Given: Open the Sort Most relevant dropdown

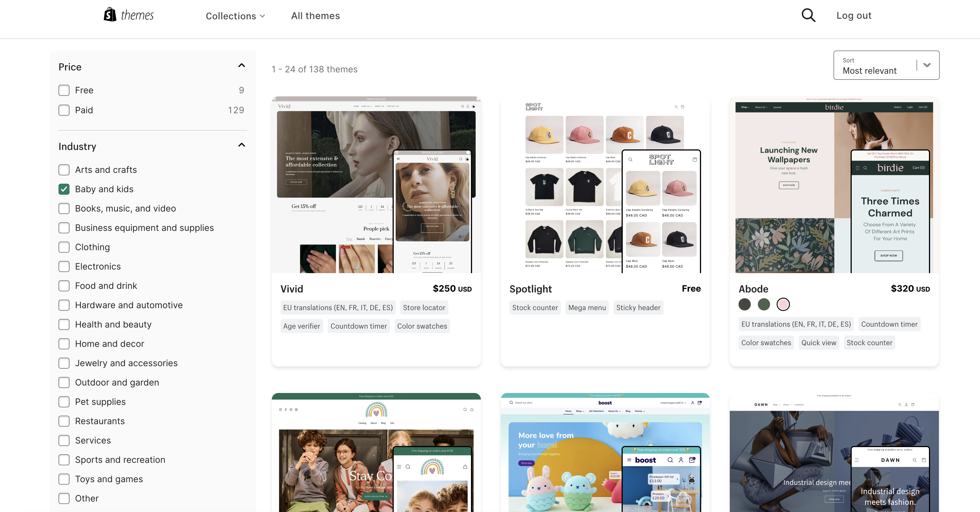Looking at the screenshot, I should (x=886, y=65).
